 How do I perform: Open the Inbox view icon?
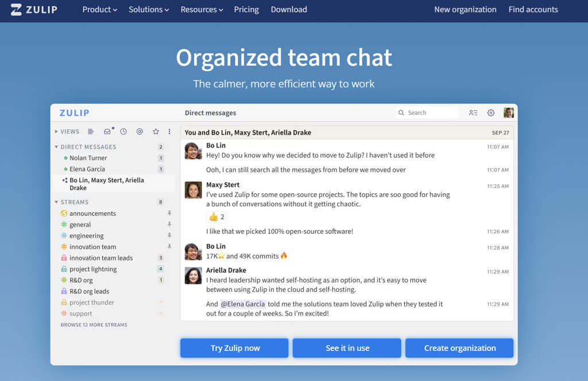click(x=108, y=131)
